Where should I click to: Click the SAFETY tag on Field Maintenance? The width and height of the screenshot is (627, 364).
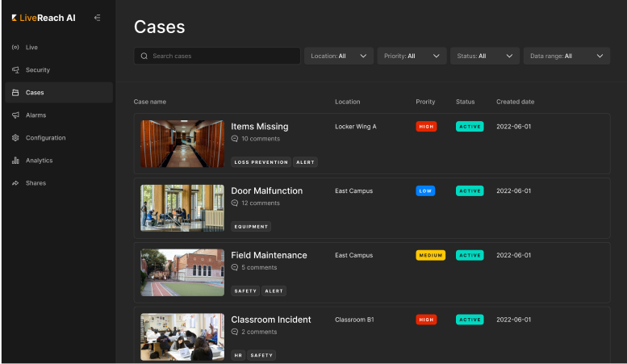245,291
